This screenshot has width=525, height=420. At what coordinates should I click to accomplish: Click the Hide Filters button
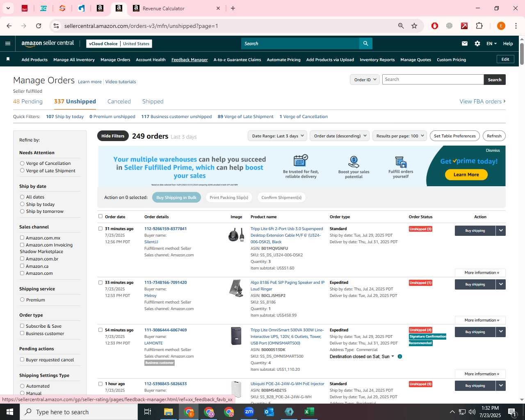point(113,136)
